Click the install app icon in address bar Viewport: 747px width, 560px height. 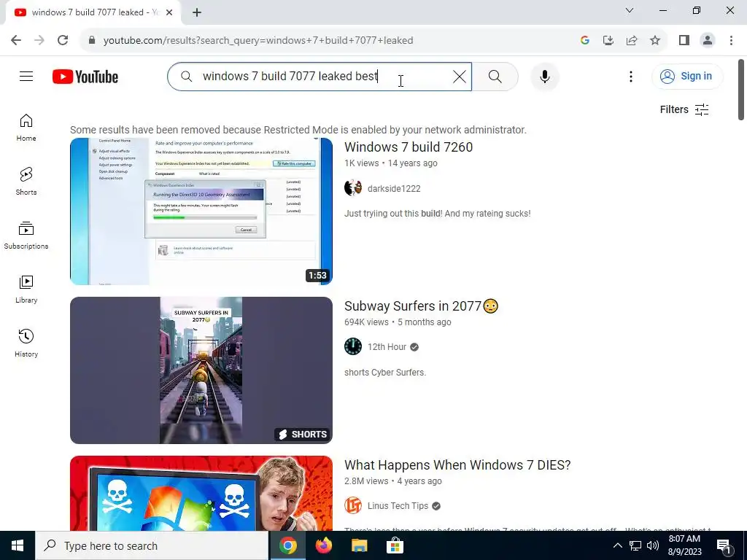608,40
